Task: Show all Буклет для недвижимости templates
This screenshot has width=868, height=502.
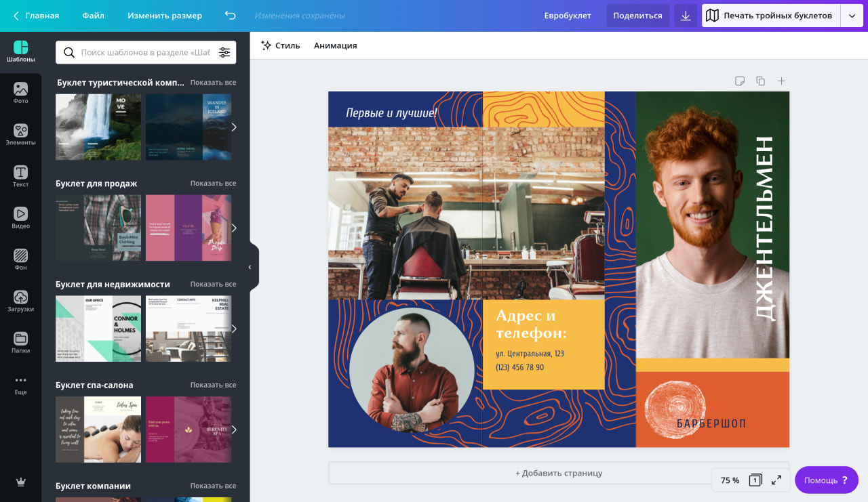Action: click(213, 284)
